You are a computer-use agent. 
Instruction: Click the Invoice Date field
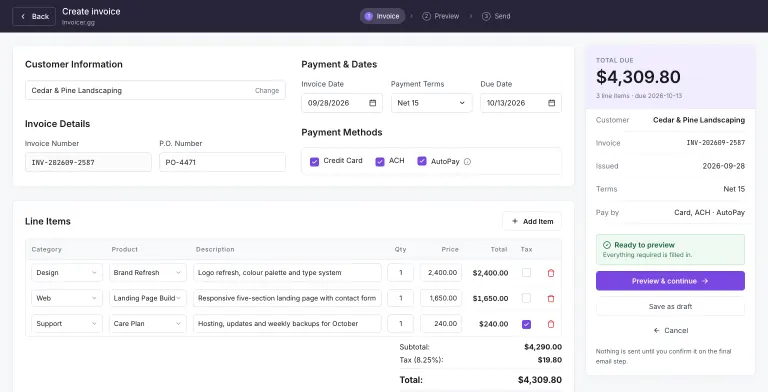(x=342, y=103)
